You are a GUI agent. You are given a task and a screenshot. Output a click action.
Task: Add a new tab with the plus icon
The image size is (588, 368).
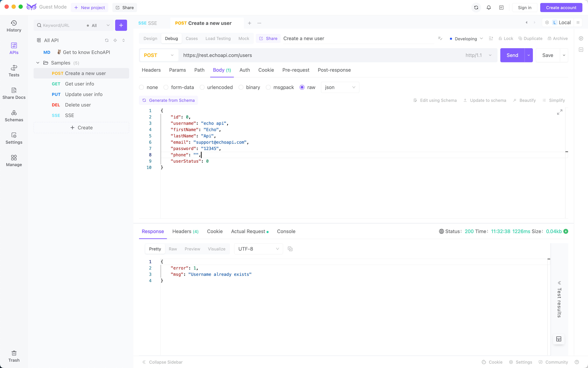click(250, 23)
